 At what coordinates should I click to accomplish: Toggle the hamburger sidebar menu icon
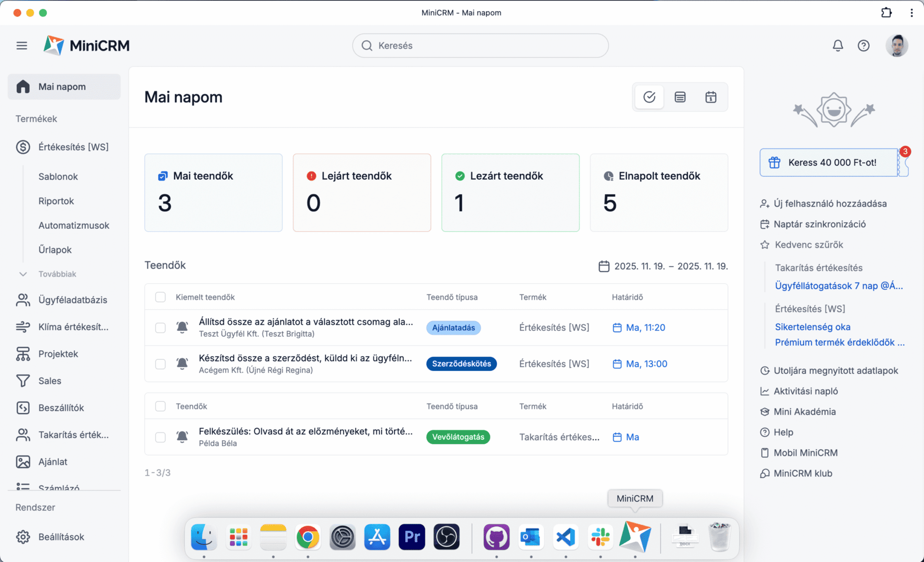pyautogui.click(x=22, y=46)
